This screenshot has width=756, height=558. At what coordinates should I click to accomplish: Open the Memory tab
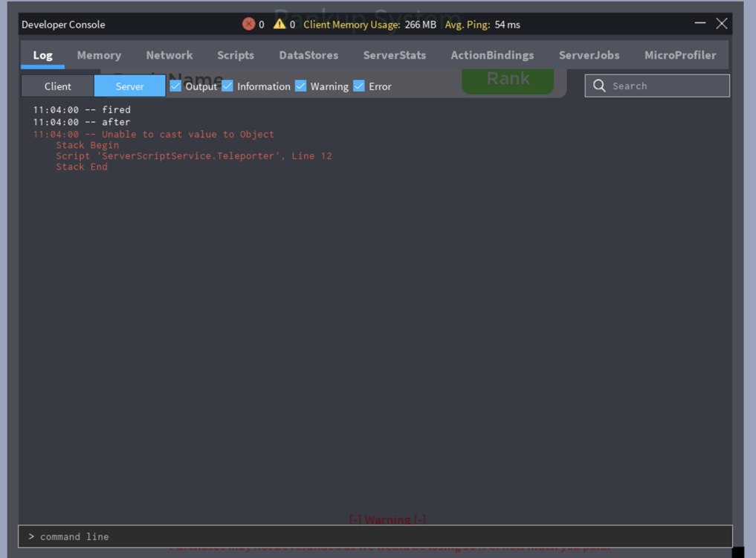99,54
